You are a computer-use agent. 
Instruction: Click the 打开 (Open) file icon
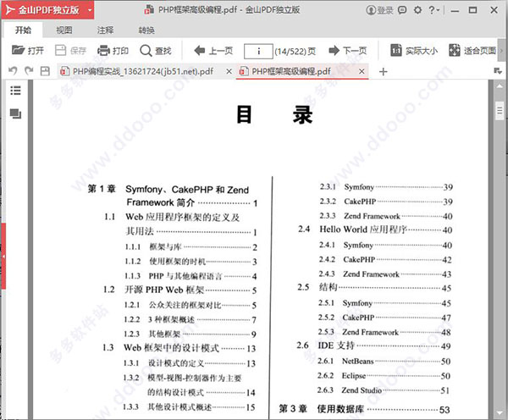point(26,51)
